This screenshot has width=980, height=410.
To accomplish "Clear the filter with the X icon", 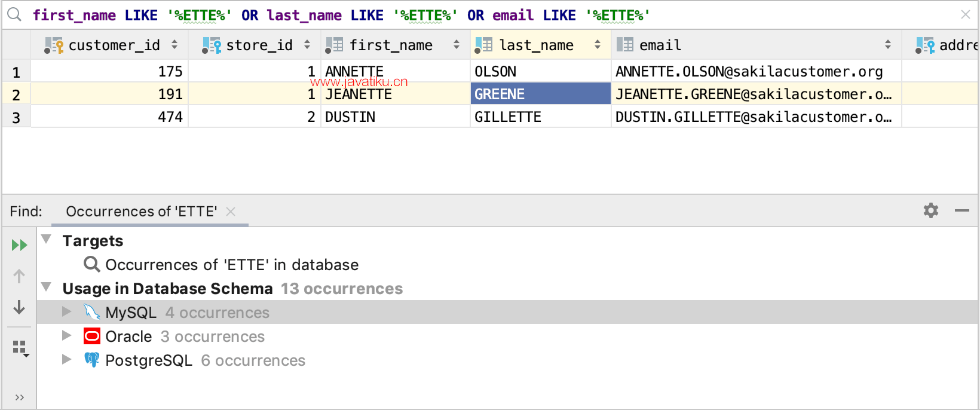I will tap(965, 14).
